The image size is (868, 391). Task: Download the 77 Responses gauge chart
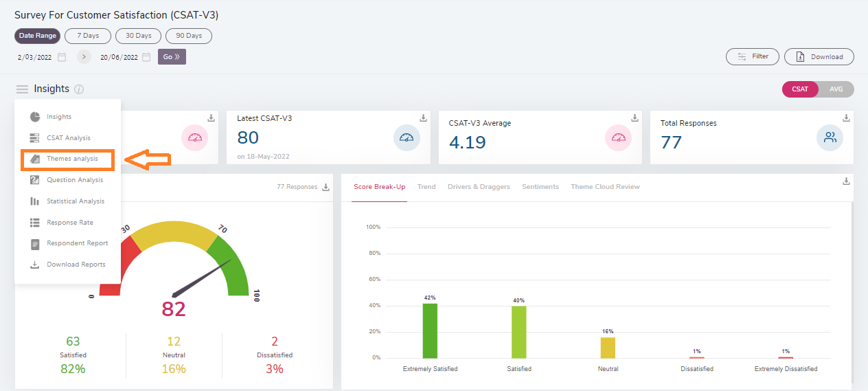pyautogui.click(x=326, y=187)
